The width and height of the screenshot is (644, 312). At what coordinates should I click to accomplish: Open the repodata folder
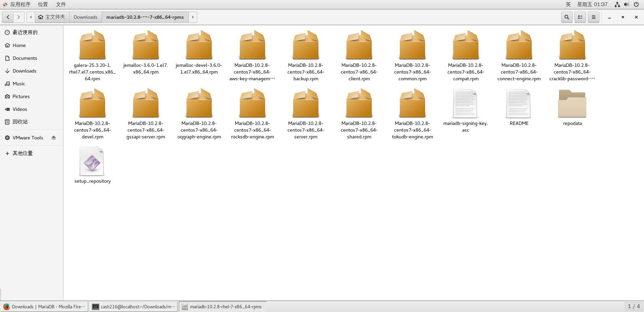click(x=572, y=107)
